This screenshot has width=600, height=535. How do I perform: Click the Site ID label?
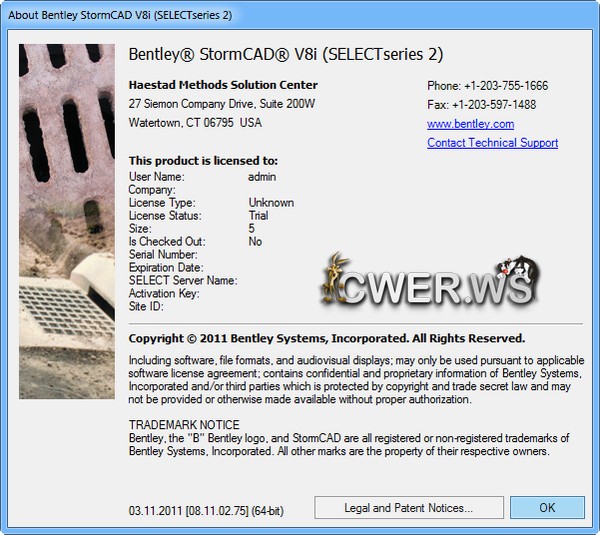pos(146,307)
